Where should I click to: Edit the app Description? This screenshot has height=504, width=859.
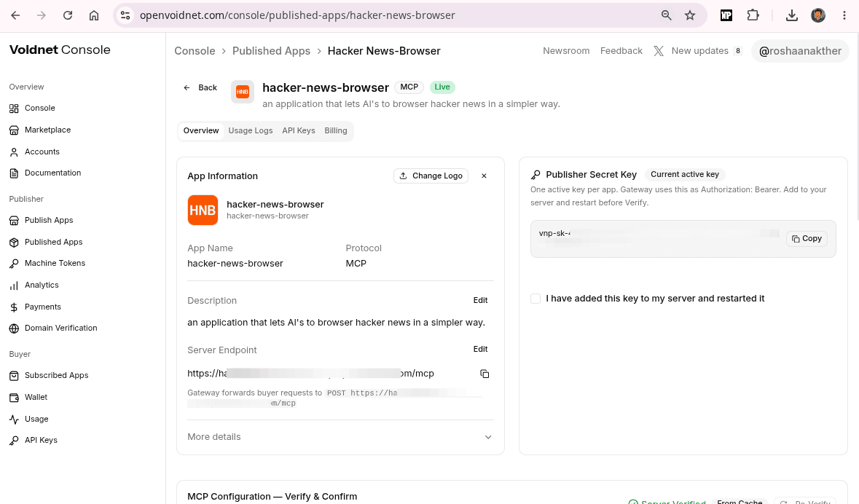[x=480, y=300]
